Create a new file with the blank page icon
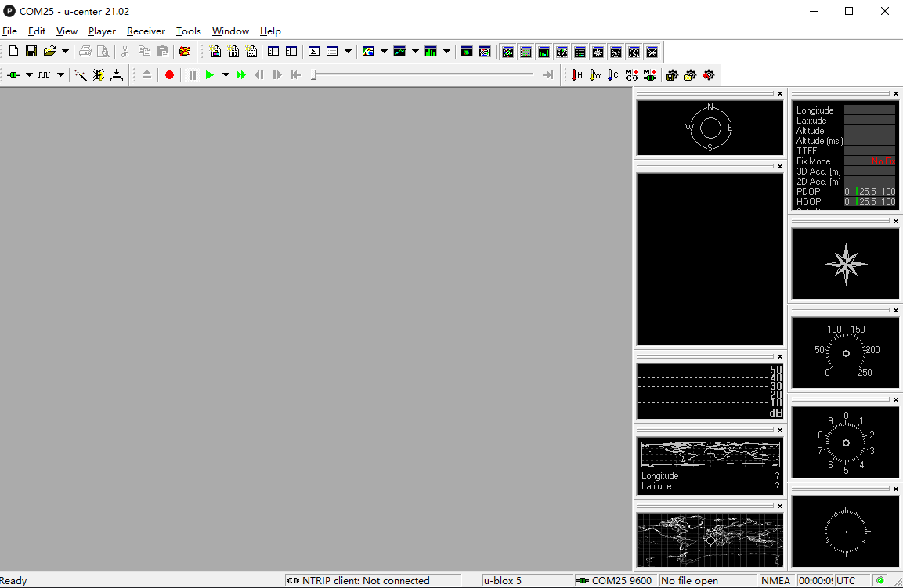Screen dimensions: 903x588 [x=14, y=51]
